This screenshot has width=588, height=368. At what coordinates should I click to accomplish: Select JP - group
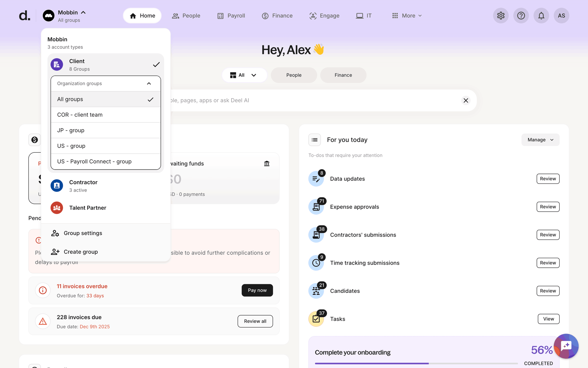pyautogui.click(x=106, y=130)
